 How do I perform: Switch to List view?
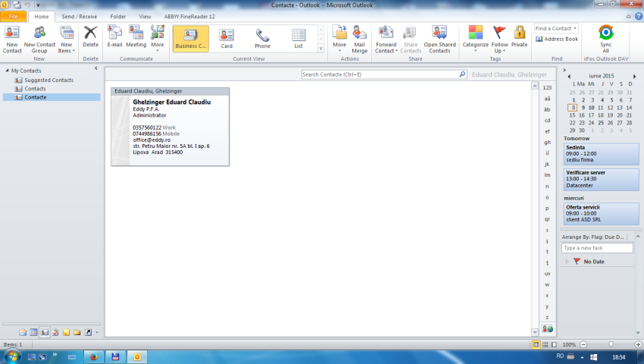[299, 39]
